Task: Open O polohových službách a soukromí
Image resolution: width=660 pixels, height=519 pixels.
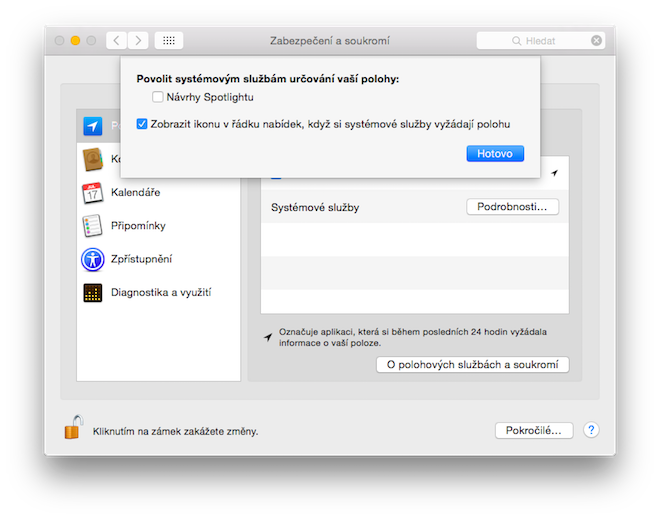Action: click(472, 365)
